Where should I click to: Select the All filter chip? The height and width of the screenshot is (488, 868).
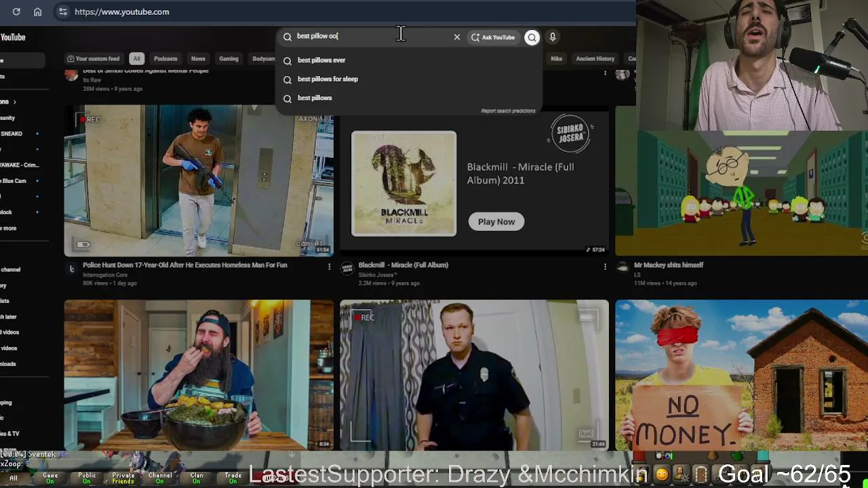pos(136,59)
